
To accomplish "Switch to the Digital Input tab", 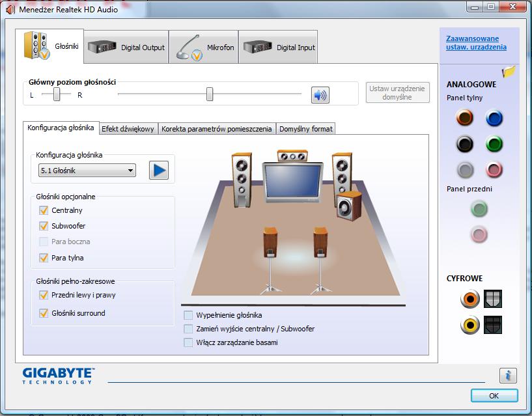I will pyautogui.click(x=278, y=47).
